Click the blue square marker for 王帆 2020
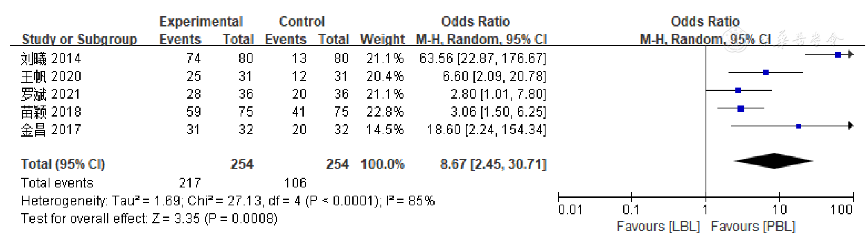 coord(766,73)
